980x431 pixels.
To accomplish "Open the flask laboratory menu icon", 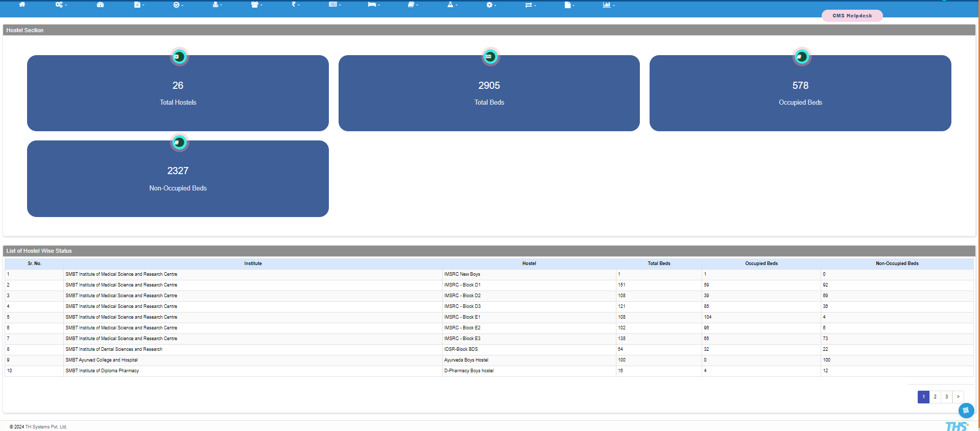I will [x=451, y=5].
